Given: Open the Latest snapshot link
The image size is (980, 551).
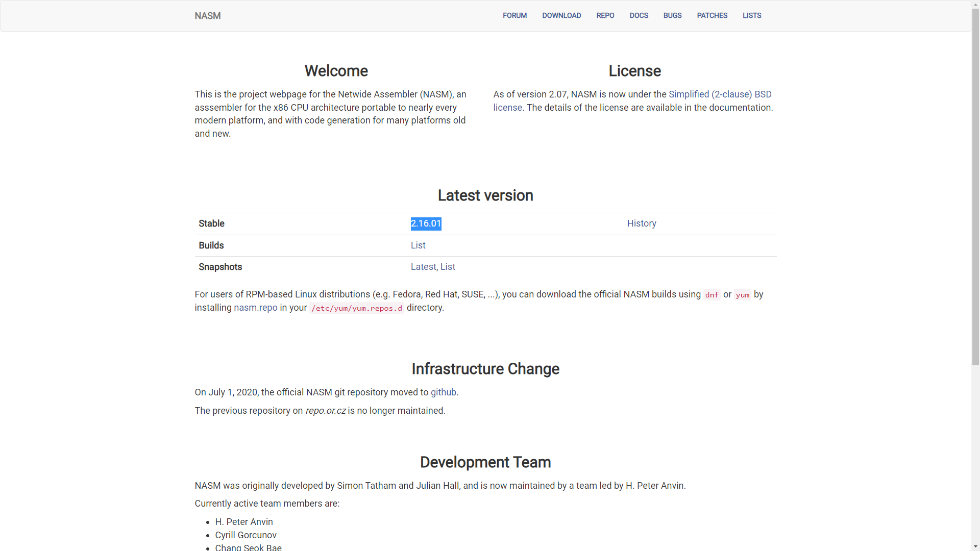Looking at the screenshot, I should [x=423, y=267].
